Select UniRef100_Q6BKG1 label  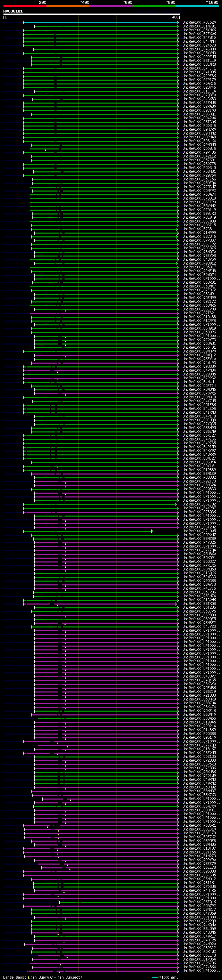click(199, 283)
